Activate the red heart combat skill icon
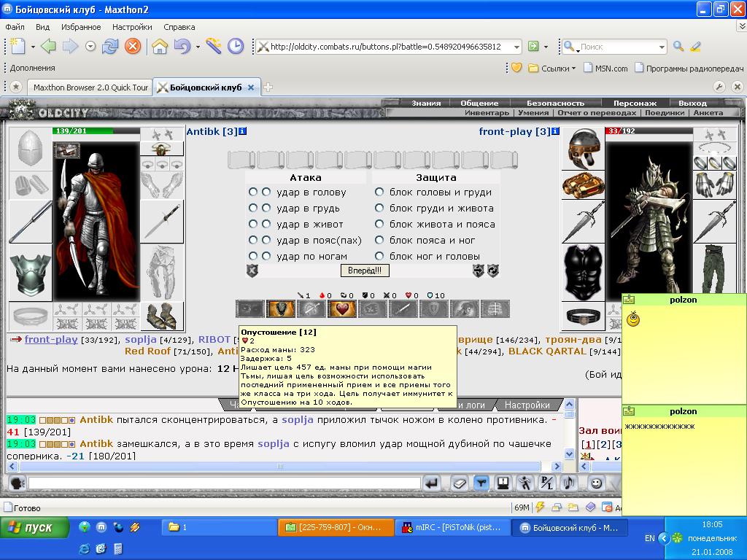 (341, 309)
